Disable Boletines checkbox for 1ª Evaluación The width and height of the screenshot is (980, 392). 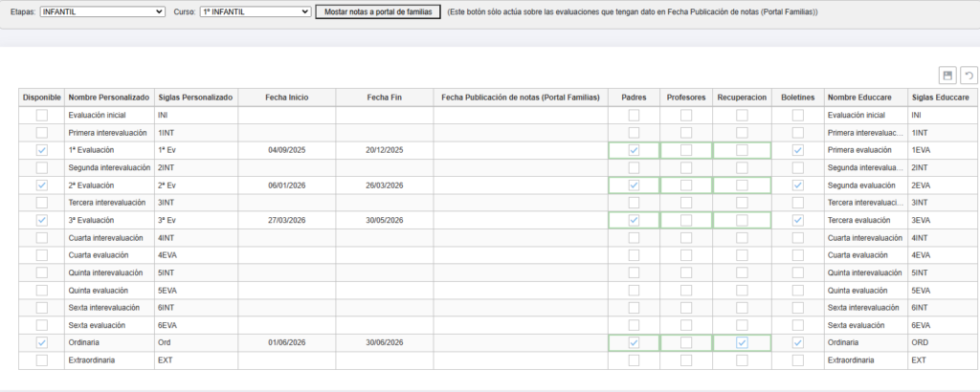(797, 151)
